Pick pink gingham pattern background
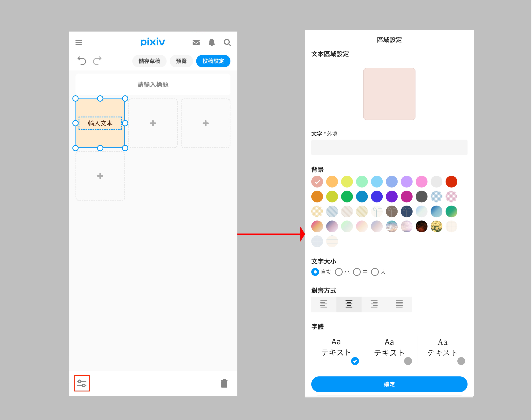Image resolution: width=532 pixels, height=420 pixels. (x=451, y=196)
